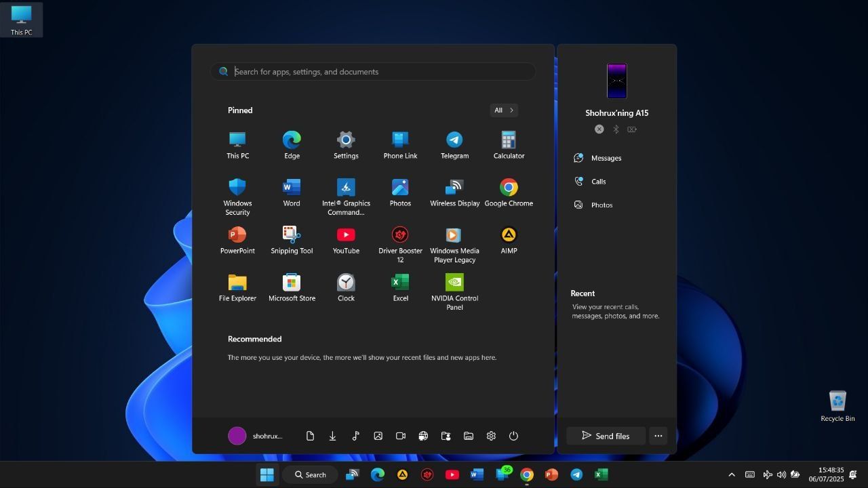
Task: Launch Driver Booster 12 pinned app
Action: 400,244
